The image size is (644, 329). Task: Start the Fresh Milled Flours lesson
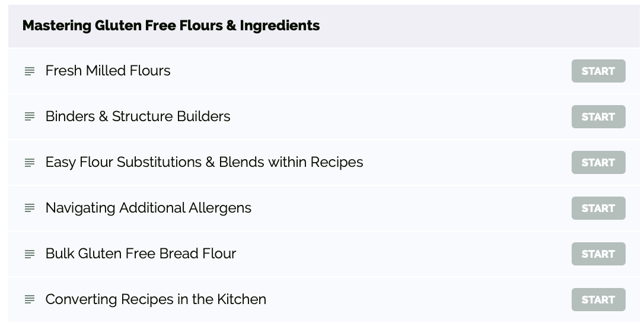click(598, 71)
